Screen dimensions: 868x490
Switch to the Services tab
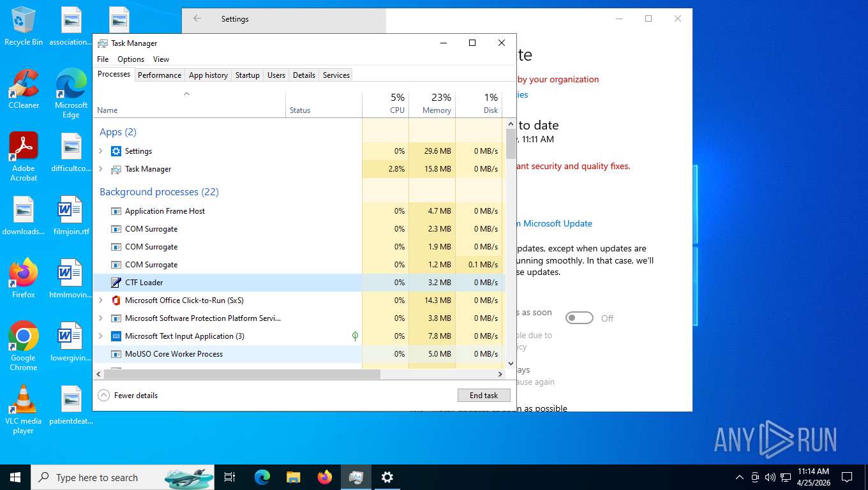(x=336, y=75)
